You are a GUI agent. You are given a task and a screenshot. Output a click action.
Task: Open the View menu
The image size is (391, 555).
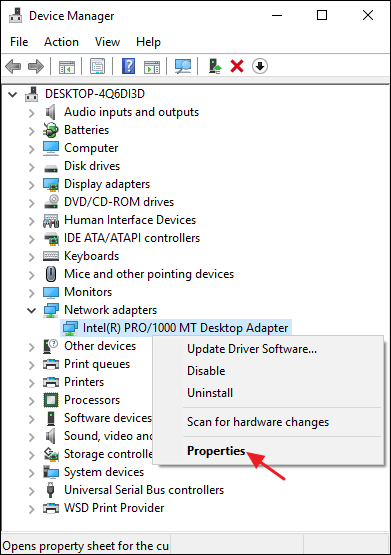click(x=107, y=42)
